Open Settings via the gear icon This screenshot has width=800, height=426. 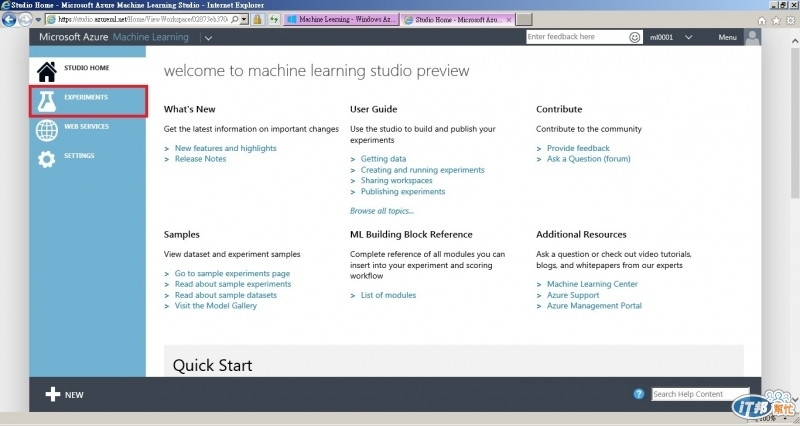tap(46, 160)
